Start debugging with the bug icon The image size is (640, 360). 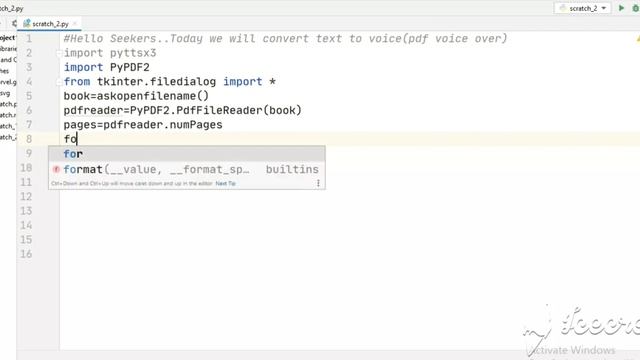636,8
